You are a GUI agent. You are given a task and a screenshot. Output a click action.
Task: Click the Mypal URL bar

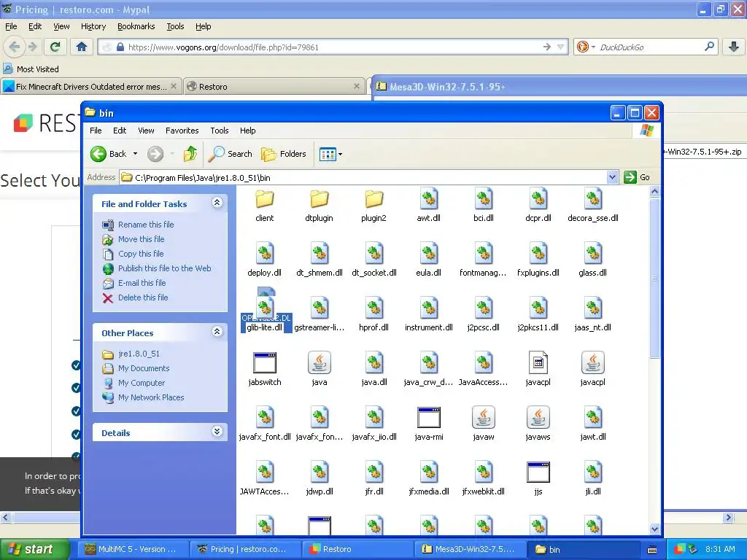333,47
